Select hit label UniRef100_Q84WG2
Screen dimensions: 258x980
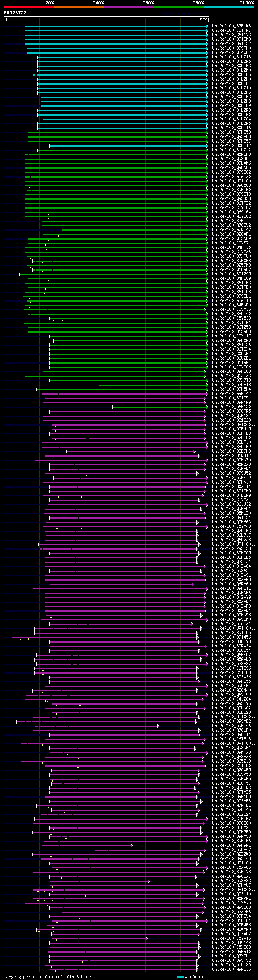click(x=231, y=53)
